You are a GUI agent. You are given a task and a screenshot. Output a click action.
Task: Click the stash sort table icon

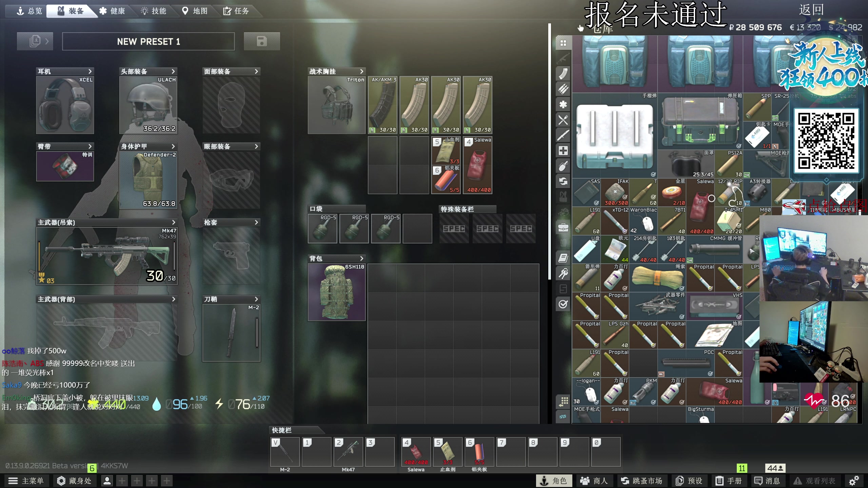[x=563, y=402]
